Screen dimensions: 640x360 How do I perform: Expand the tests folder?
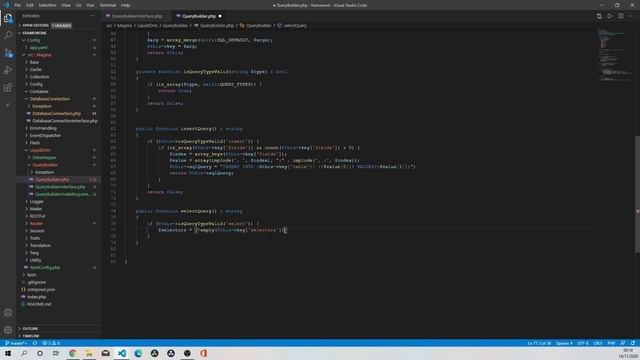tap(31, 275)
